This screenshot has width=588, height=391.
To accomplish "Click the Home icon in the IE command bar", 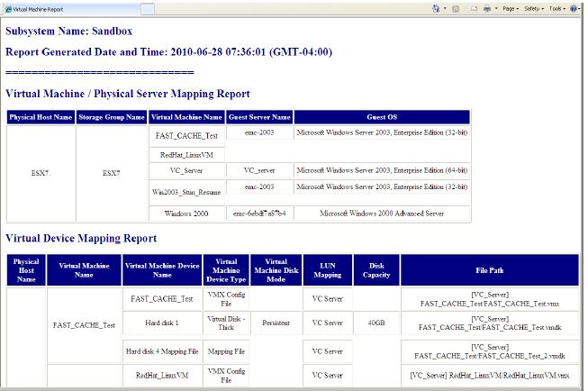I will click(x=436, y=9).
